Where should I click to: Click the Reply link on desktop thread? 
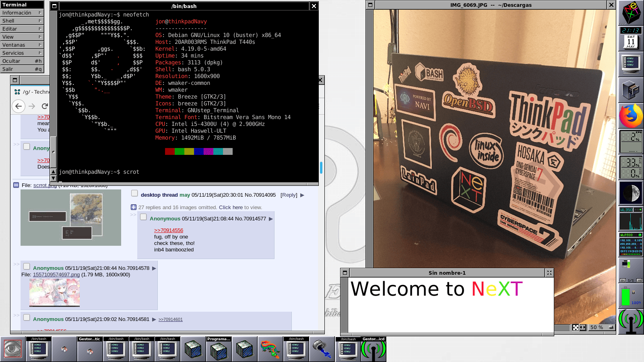(289, 195)
